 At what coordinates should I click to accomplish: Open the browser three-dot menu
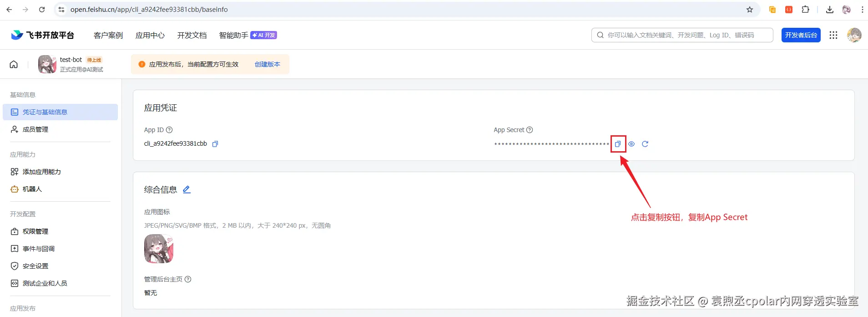pos(862,10)
